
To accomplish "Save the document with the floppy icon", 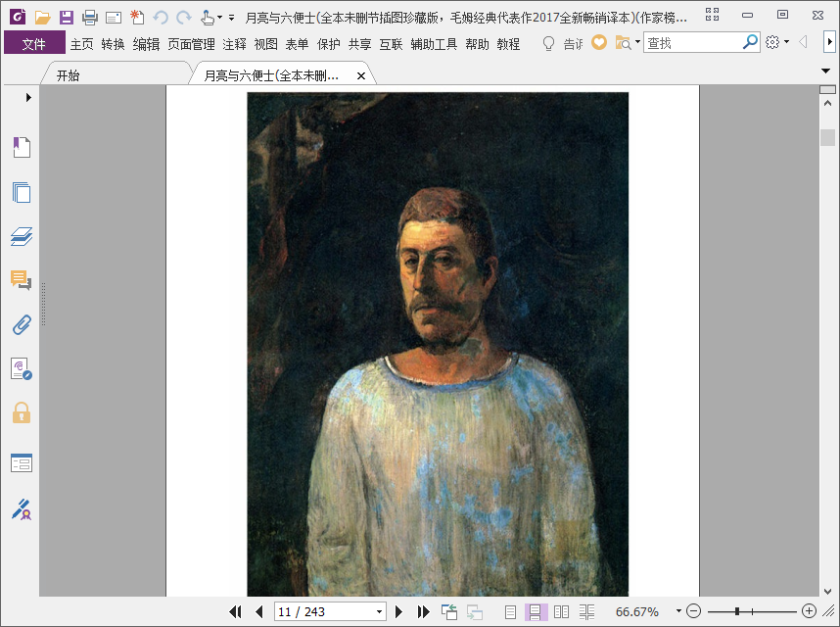I will point(67,18).
